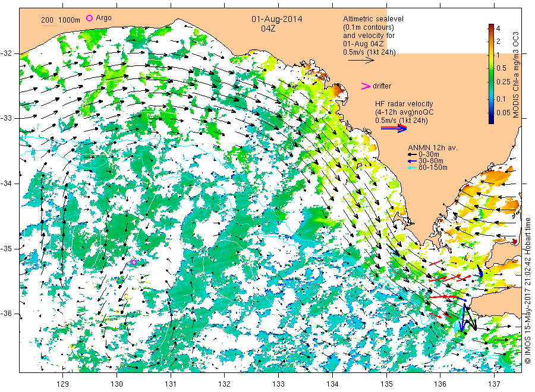Screen dimensions: 535x392
Task: Click the dark blue bottom end of the colour bar
Action: tap(491, 121)
